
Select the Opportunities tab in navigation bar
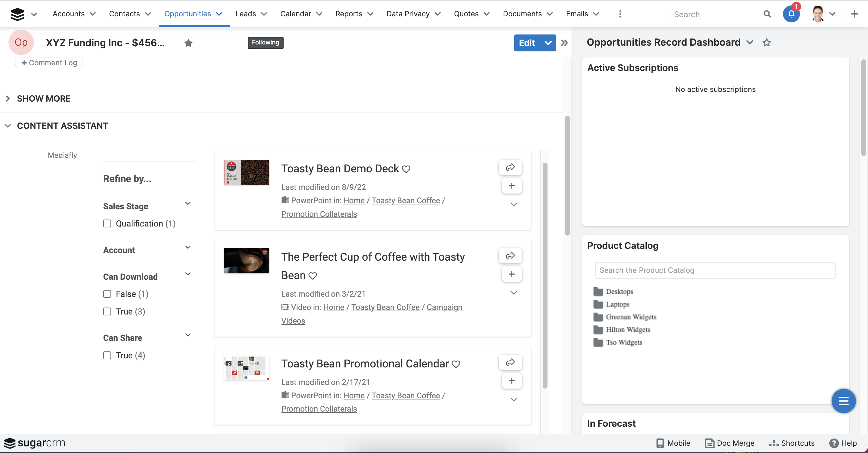pyautogui.click(x=188, y=14)
